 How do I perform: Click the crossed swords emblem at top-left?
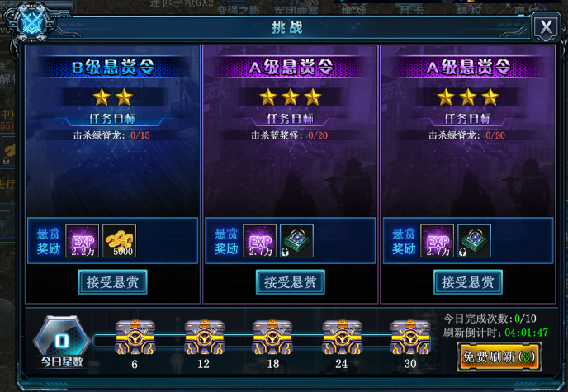(x=32, y=23)
